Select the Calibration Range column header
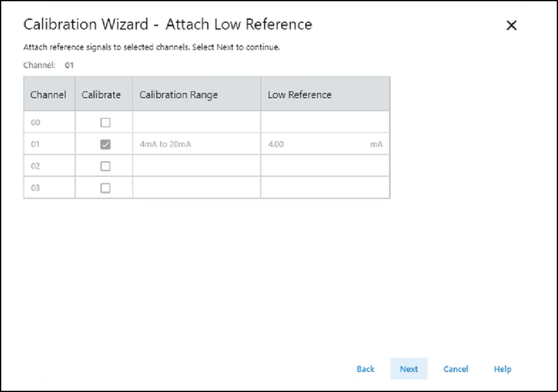Screen dimensions: 558x392 [x=178, y=94]
